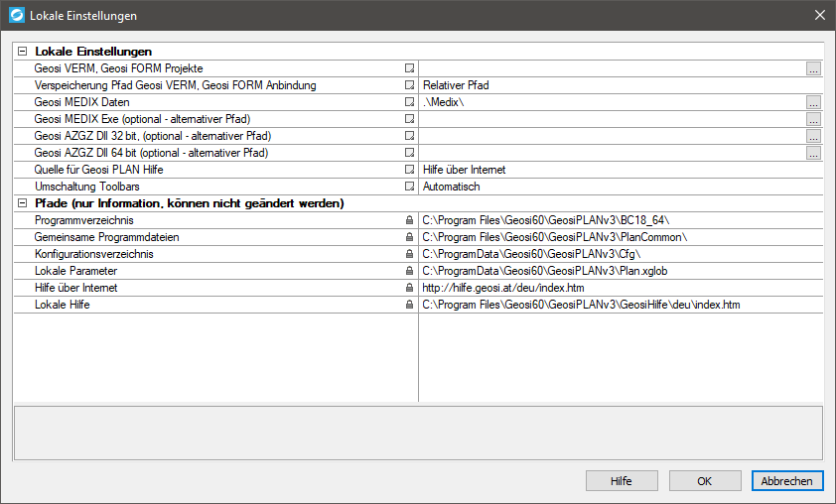Click edit icon for AZGZ Dll 32 bit
The height and width of the screenshot is (504, 836).
click(409, 136)
